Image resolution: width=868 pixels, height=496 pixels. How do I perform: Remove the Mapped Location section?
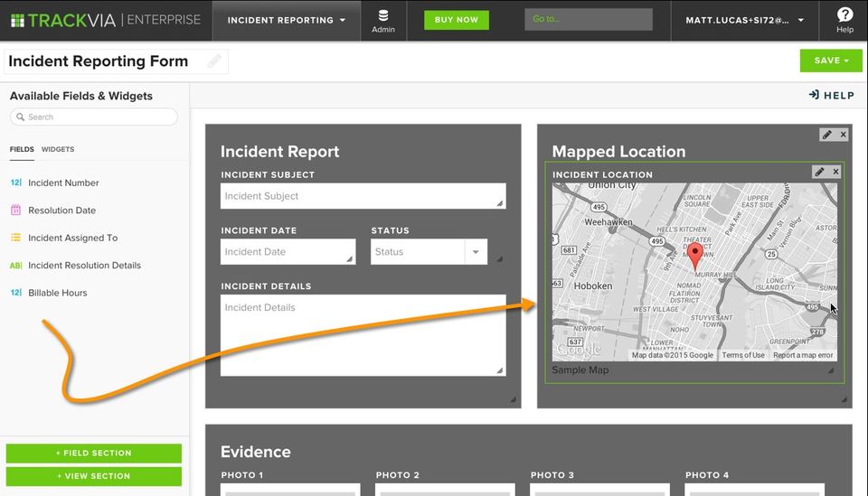(843, 135)
